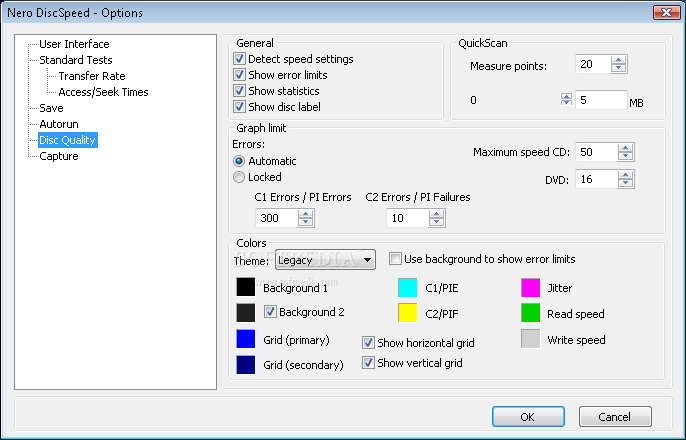Toggle Show vertical grid checkbox
Screen dimensions: 686x440
pyautogui.click(x=368, y=363)
